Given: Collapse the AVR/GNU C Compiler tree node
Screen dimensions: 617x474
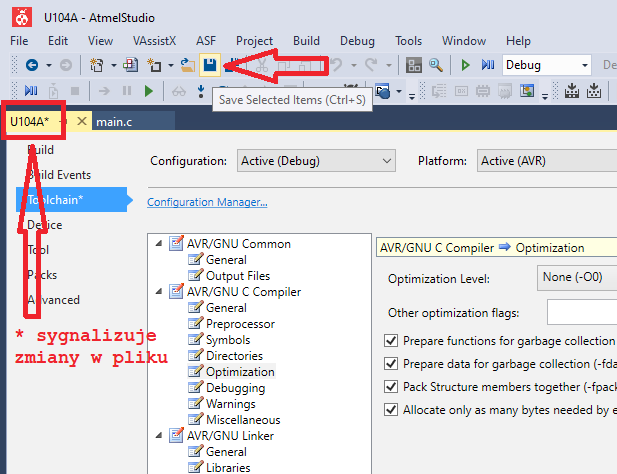Looking at the screenshot, I should [160, 292].
